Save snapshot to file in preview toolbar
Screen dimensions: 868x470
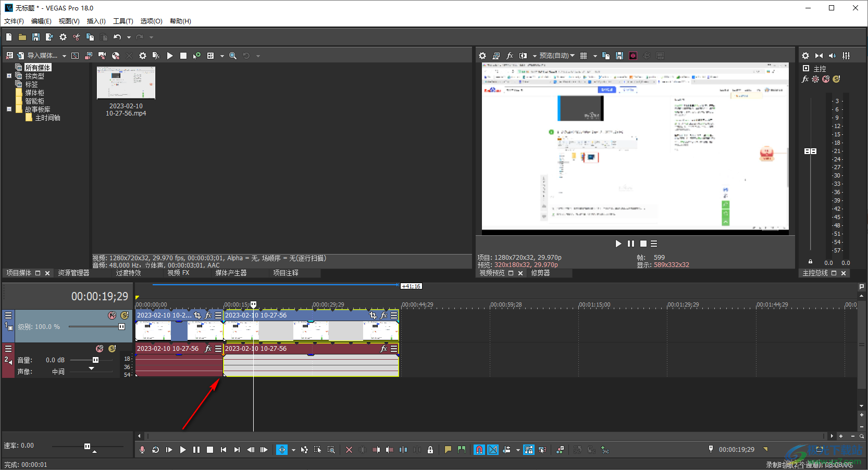[619, 56]
